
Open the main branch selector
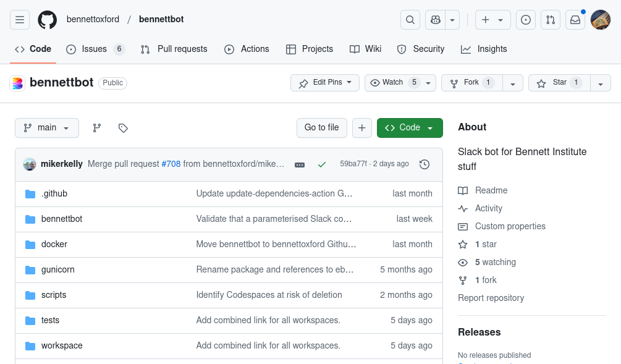point(47,128)
